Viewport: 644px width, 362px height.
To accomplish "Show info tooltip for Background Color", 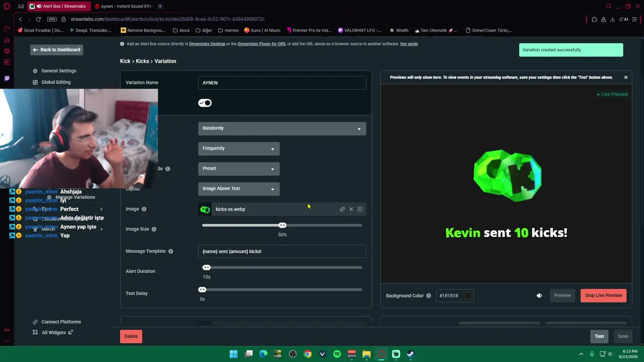I will click(429, 296).
